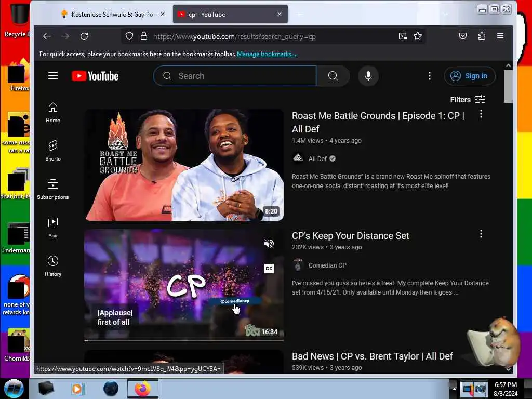Open Bad News CP vs. Brent Taylor title
Screen dimensions: 532x399
click(373, 356)
